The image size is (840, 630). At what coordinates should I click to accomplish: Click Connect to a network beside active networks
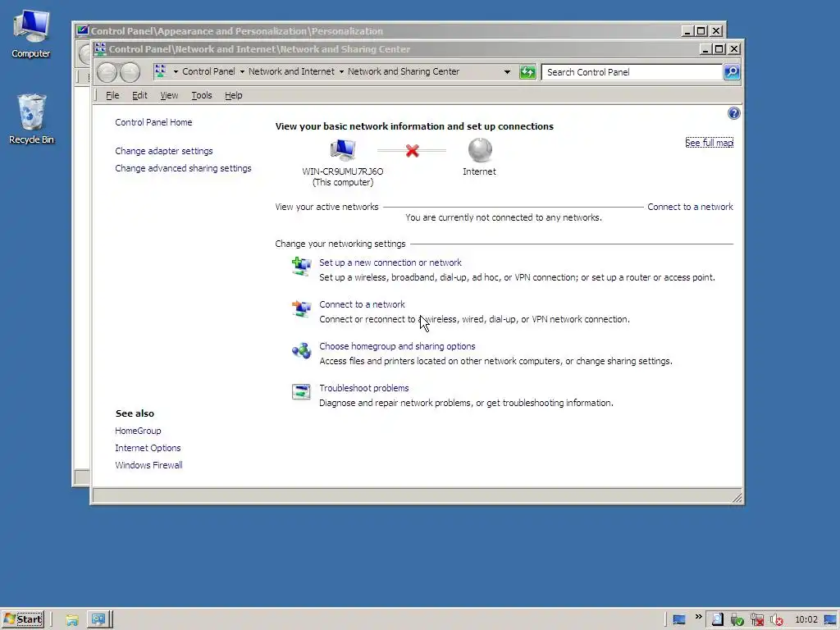pos(690,207)
